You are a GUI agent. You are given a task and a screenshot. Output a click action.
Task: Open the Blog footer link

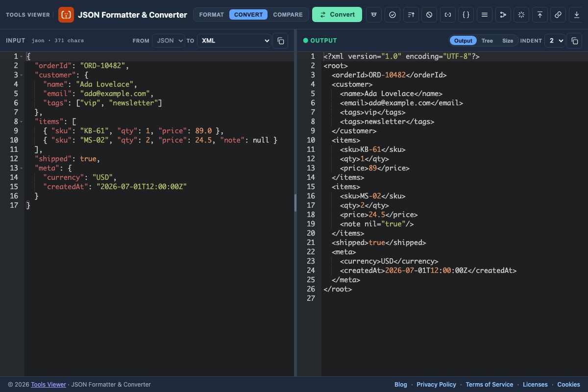[x=401, y=385]
